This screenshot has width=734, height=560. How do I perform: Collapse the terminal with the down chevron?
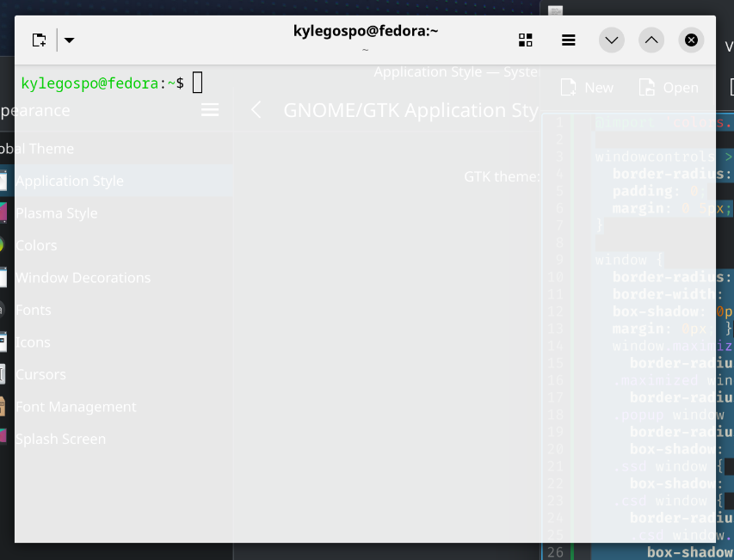[611, 40]
